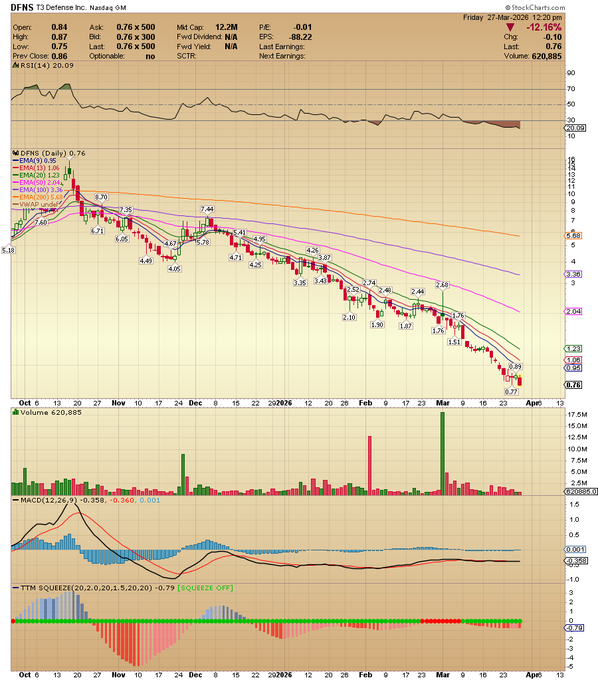Viewport: 598px width, 680px height.
Task: Click the green [SQUEEZE OFF] status text
Action: click(206, 588)
